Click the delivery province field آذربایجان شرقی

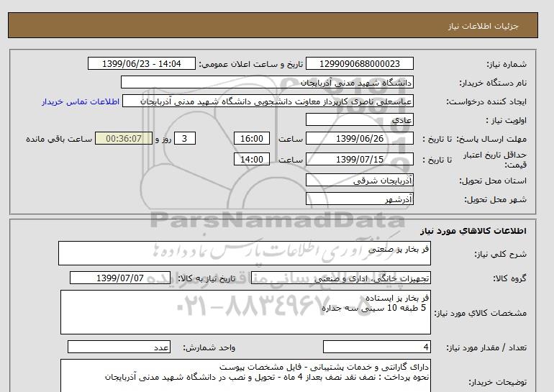click(x=359, y=180)
